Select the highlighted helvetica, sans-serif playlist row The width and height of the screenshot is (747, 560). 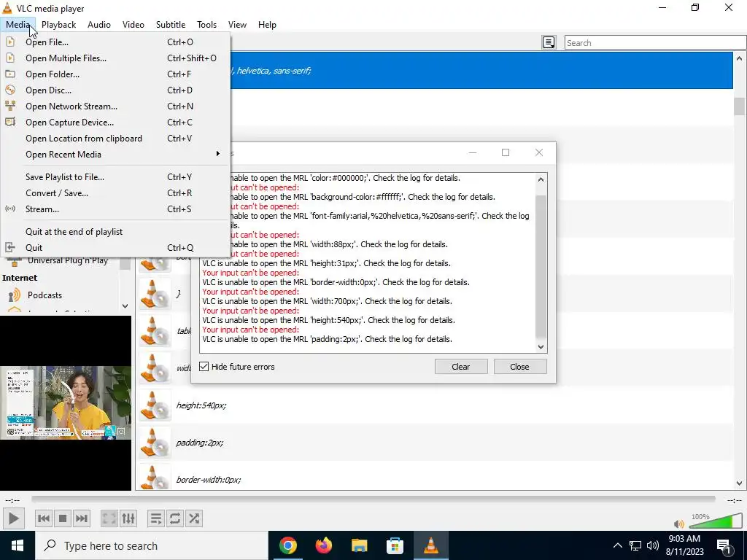point(481,71)
